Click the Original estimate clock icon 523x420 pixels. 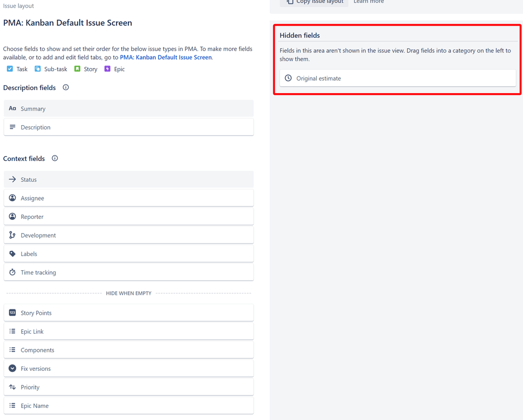[288, 78]
